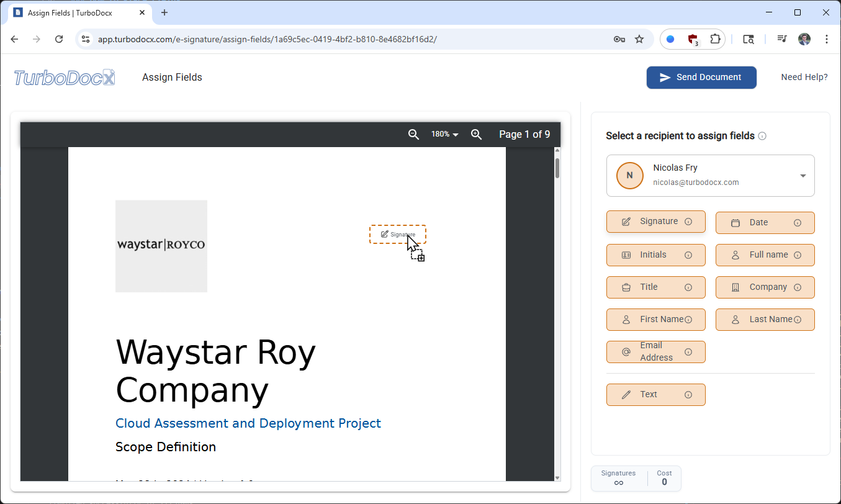Click the blue circle extension icon

pos(670,39)
